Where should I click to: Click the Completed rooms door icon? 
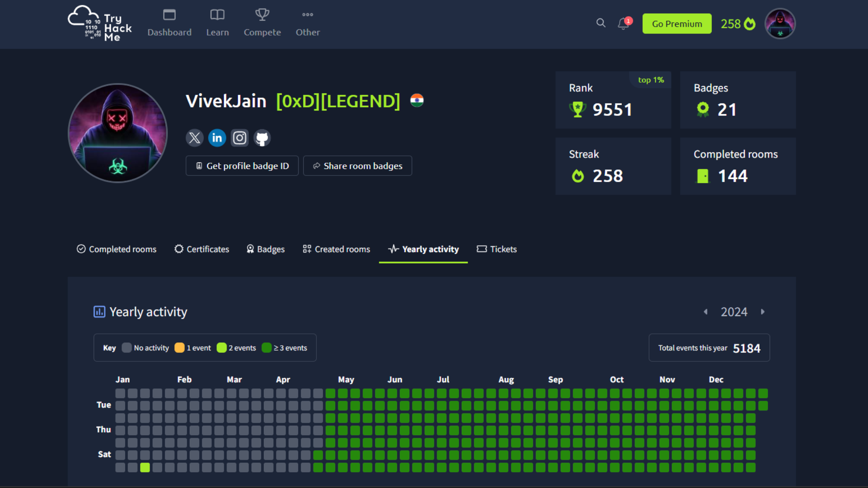click(703, 176)
